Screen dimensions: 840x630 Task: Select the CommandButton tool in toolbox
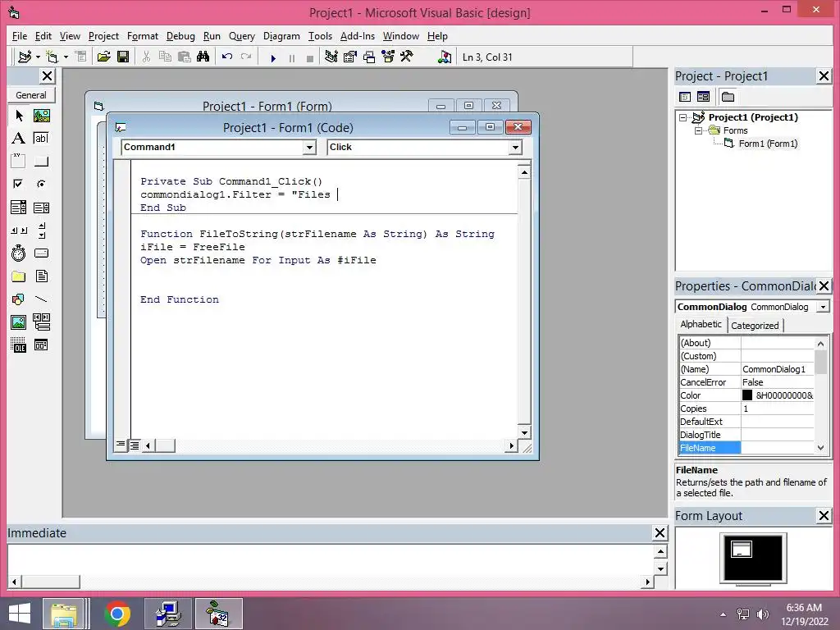pyautogui.click(x=41, y=162)
